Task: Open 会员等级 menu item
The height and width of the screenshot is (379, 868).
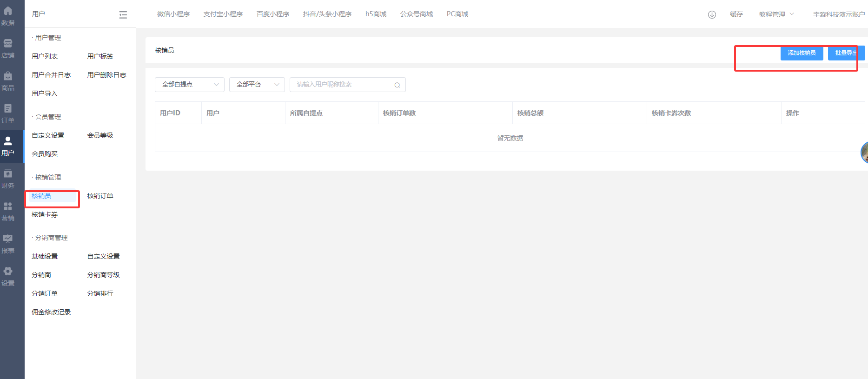Action: (x=100, y=135)
